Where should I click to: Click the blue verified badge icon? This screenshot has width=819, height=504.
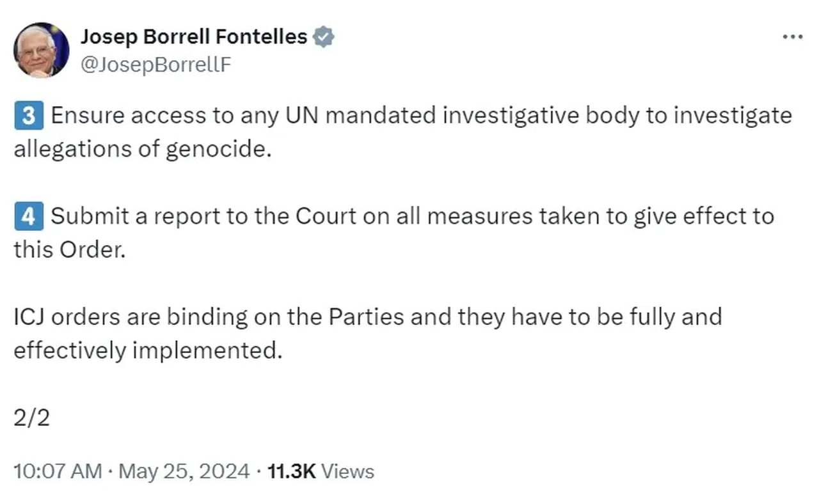pos(324,37)
